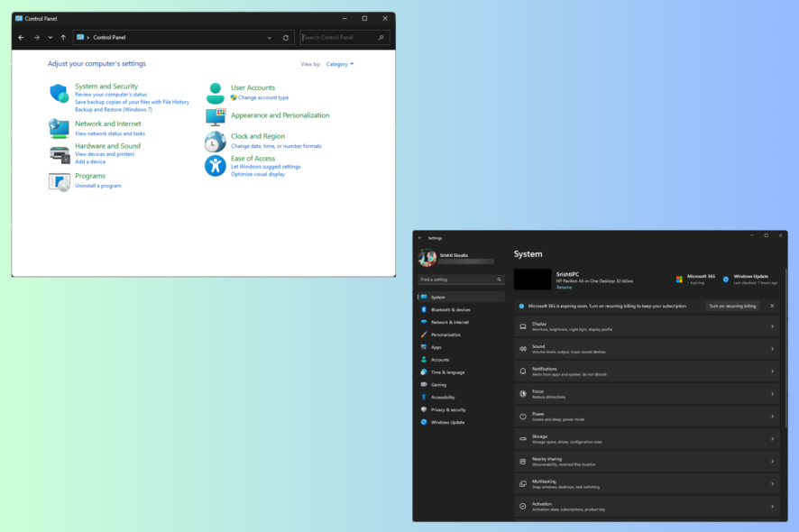Click the Multitasking icon in Settings
The image size is (799, 532).
523,483
